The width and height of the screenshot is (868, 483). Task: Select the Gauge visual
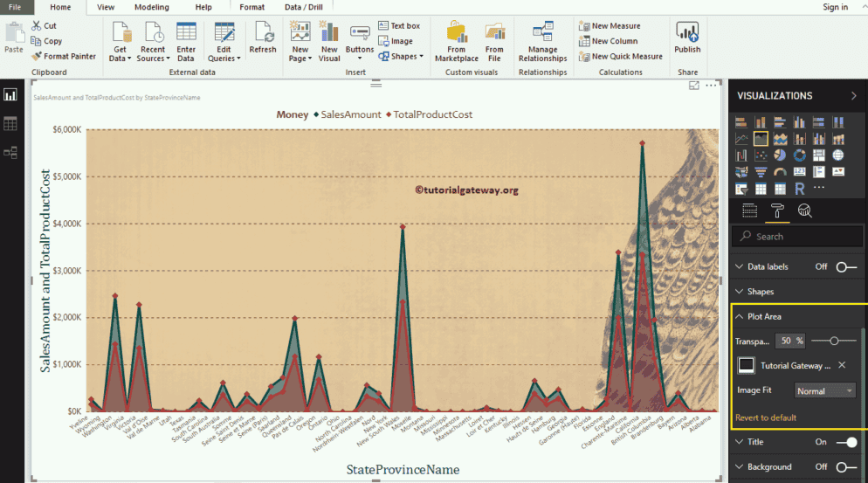(x=780, y=172)
